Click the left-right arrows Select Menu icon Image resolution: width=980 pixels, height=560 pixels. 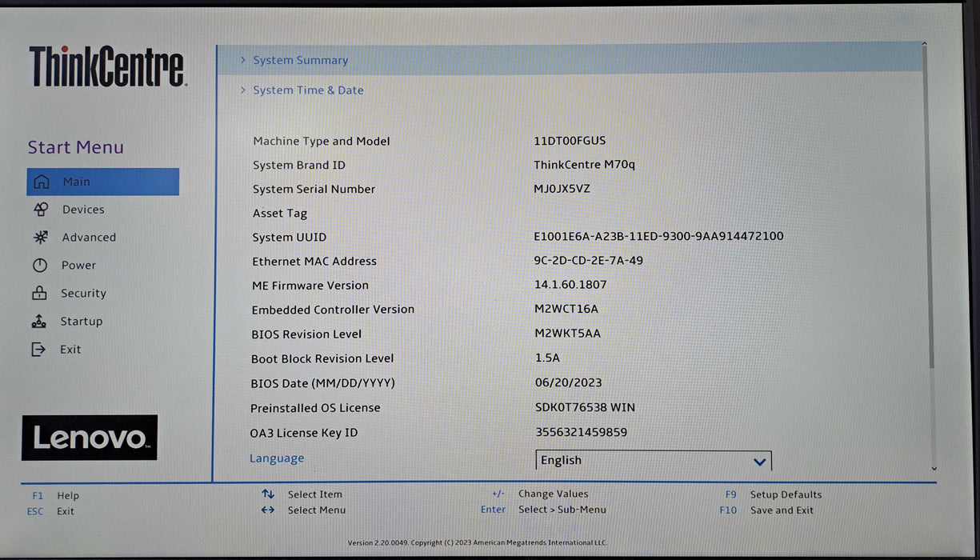(268, 510)
